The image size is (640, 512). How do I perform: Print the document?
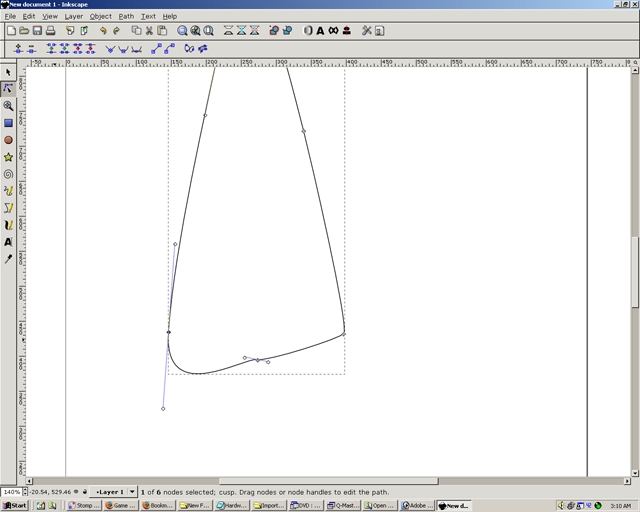(50, 31)
